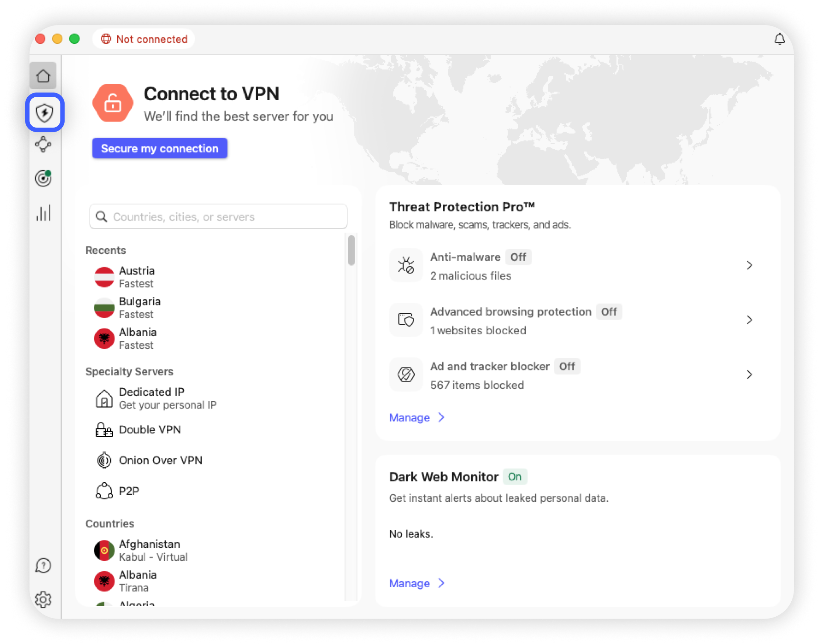This screenshot has width=819, height=644.
Task: Expand the Advanced browsing protection chevron
Action: 749,320
